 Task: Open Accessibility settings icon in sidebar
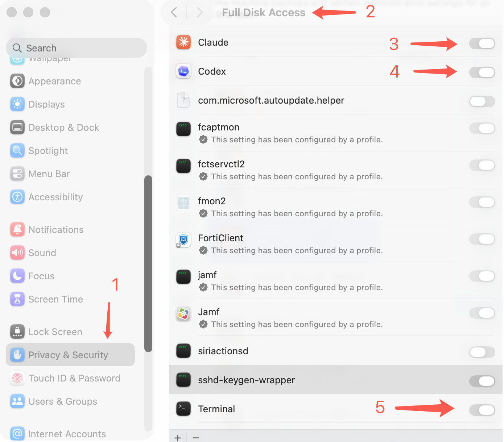[x=17, y=197]
